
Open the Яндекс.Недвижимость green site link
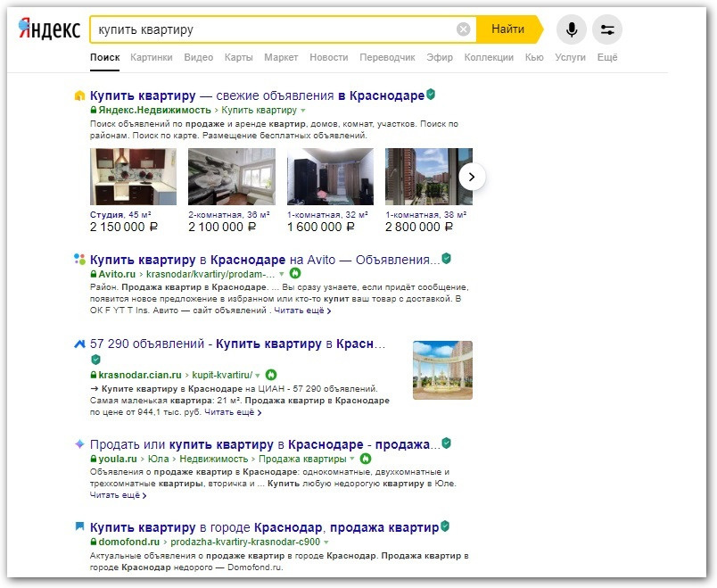pyautogui.click(x=154, y=110)
